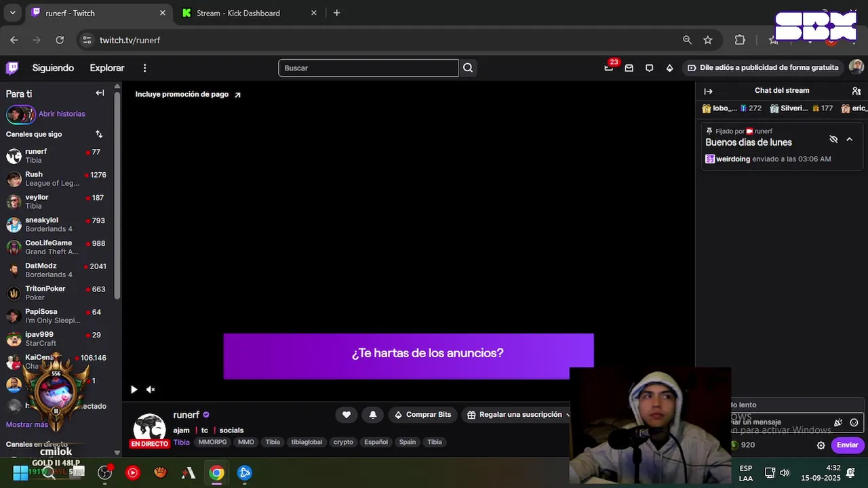This screenshot has width=868, height=488.
Task: Open the user avatar menu in the Twitch header
Action: click(x=856, y=67)
